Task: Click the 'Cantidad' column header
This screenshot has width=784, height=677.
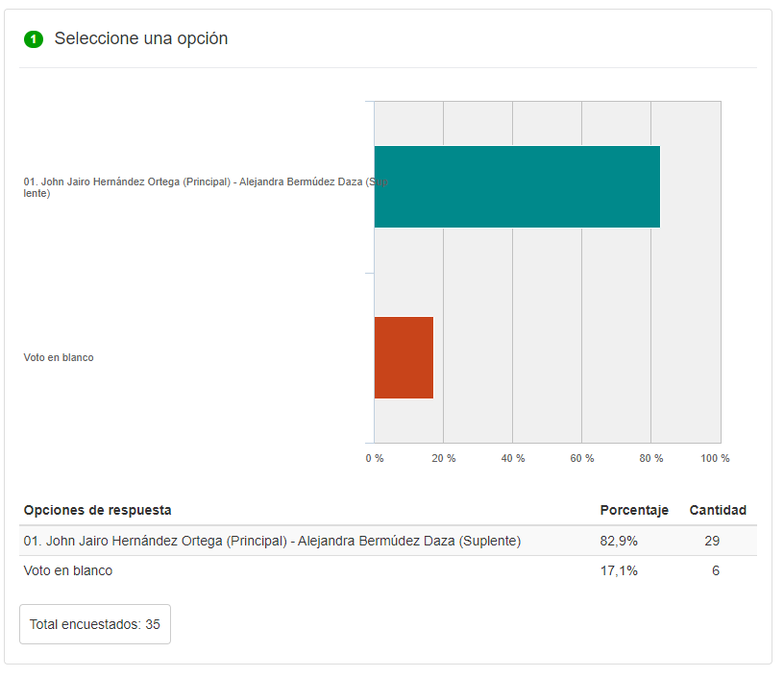Action: (x=718, y=510)
